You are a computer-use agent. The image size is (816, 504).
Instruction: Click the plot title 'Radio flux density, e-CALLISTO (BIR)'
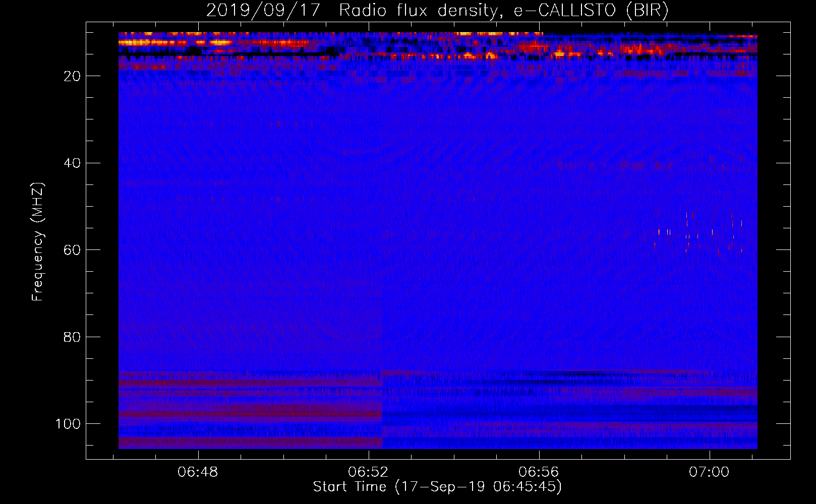[x=503, y=11]
